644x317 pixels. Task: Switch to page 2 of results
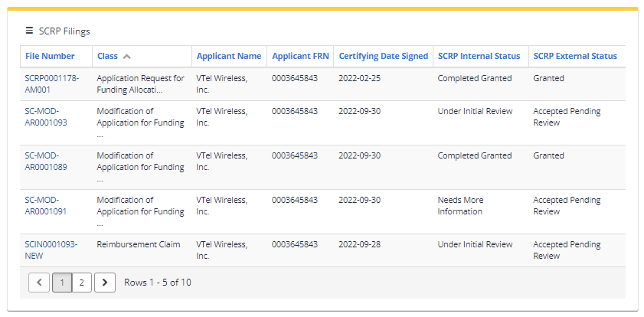coord(81,283)
